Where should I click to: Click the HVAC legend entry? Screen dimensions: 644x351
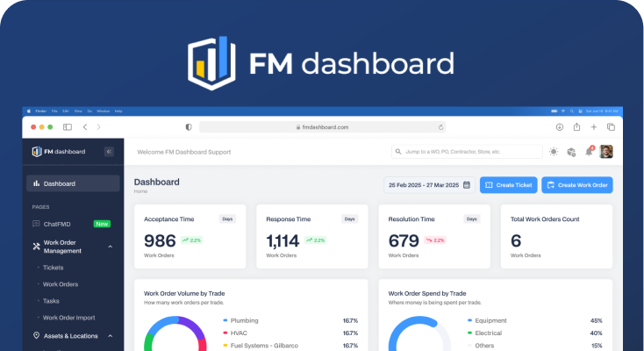point(235,333)
